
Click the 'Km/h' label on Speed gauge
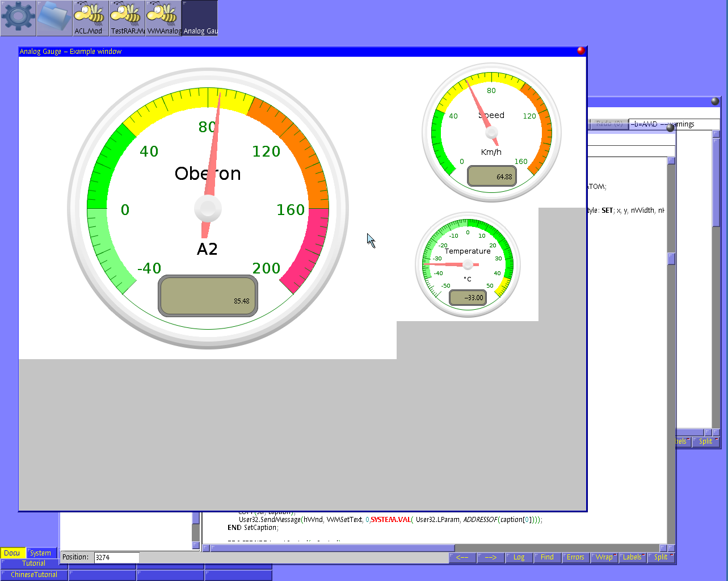[x=491, y=152]
